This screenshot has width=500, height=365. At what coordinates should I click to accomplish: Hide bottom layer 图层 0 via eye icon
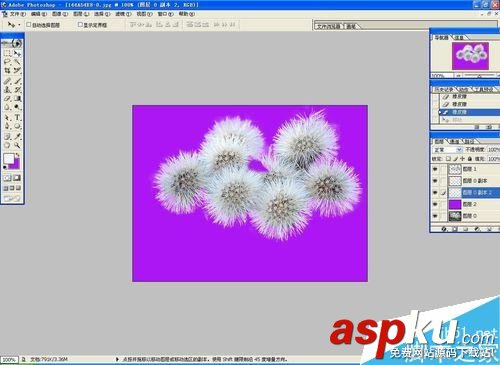[435, 216]
